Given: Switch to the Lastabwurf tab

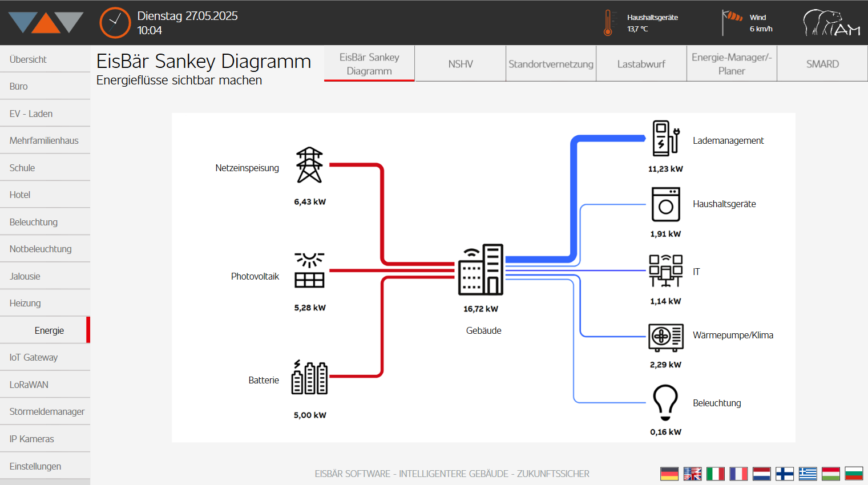Looking at the screenshot, I should 641,64.
